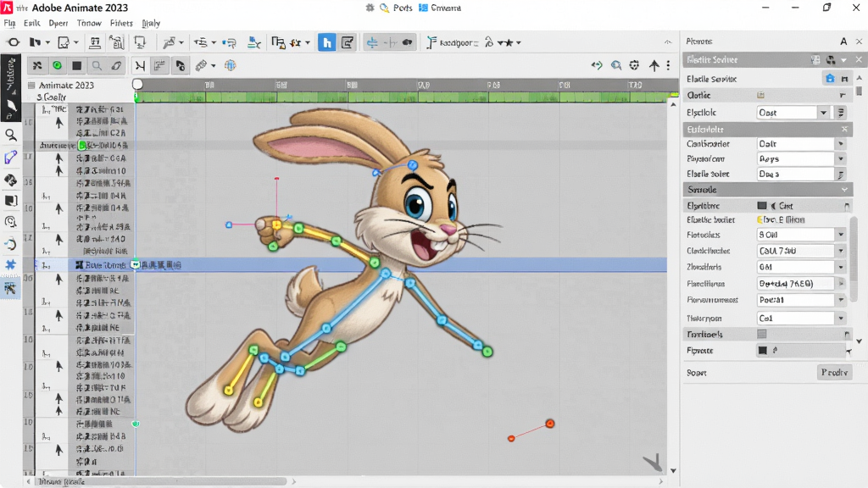Screen dimensions: 868x488
Task: Click the double-arrow loop icon above the timeline
Action: [597, 65]
